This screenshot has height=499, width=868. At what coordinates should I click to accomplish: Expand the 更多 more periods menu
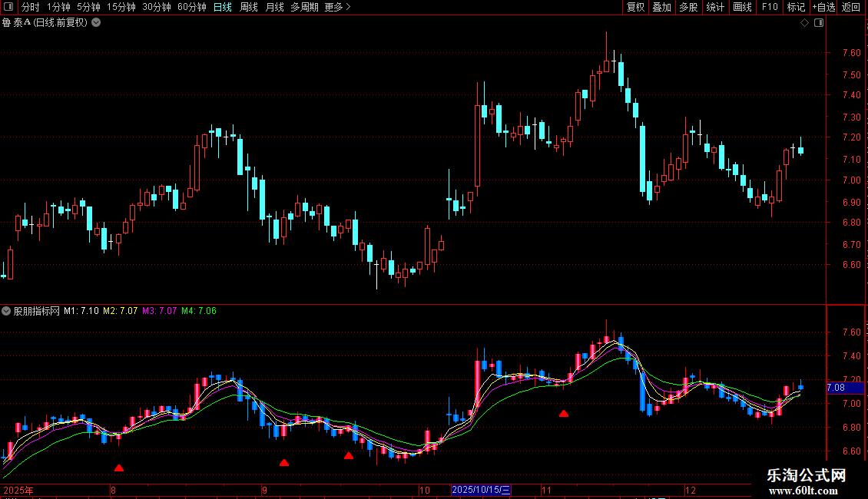[337, 7]
